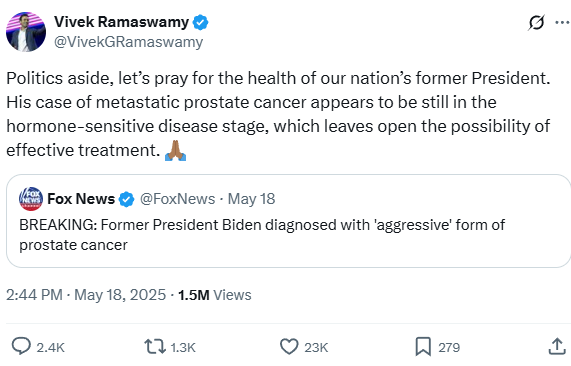This screenshot has height=366, width=571.
Task: Click the 1.5M Views count
Action: coord(214,295)
